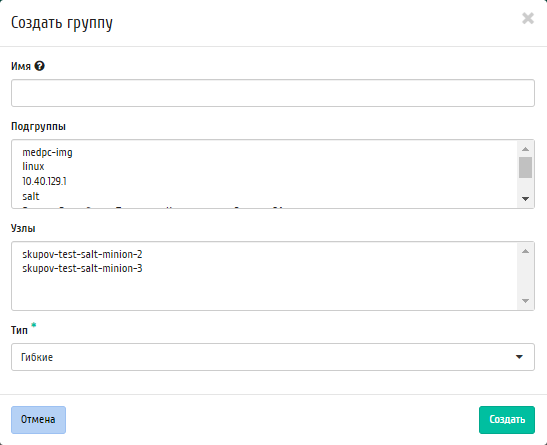
Task: Click the Имя field label
Action: pos(21,66)
